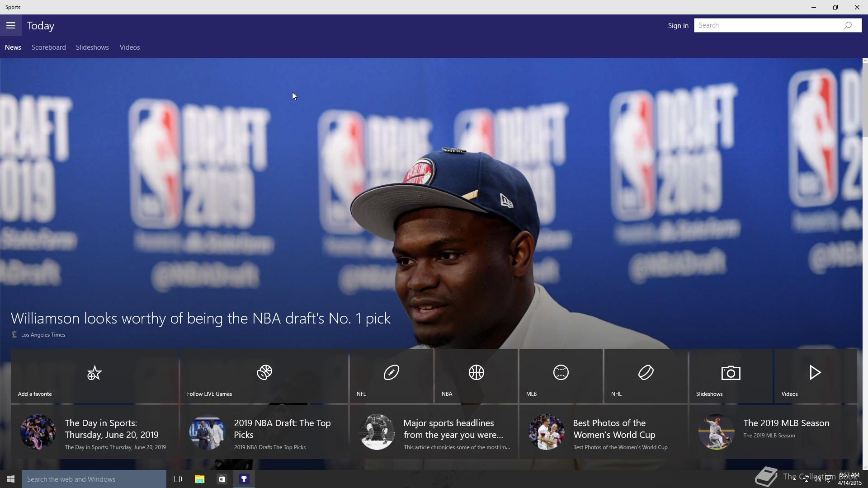
Task: Open the MLB baseball tile
Action: point(561,376)
